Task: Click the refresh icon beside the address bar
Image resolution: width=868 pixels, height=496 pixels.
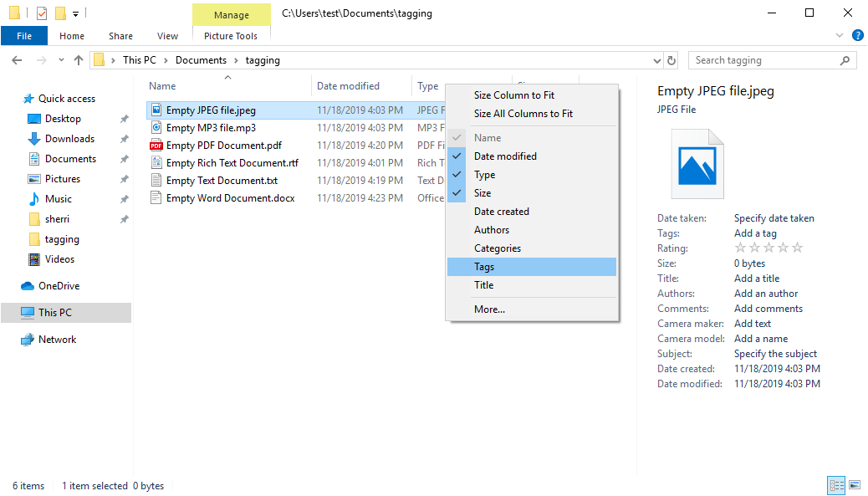Action: click(x=671, y=59)
